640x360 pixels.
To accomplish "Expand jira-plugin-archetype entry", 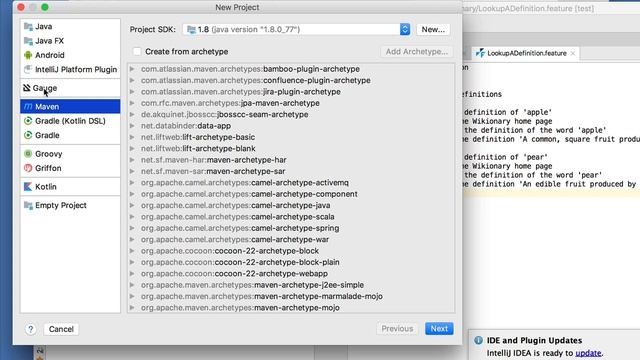I will click(x=132, y=92).
